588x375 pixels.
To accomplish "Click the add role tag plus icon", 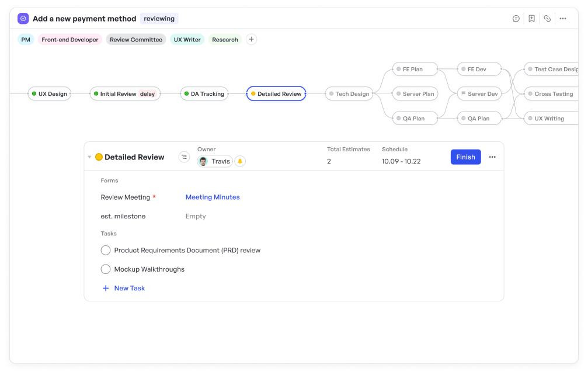I will pyautogui.click(x=251, y=40).
